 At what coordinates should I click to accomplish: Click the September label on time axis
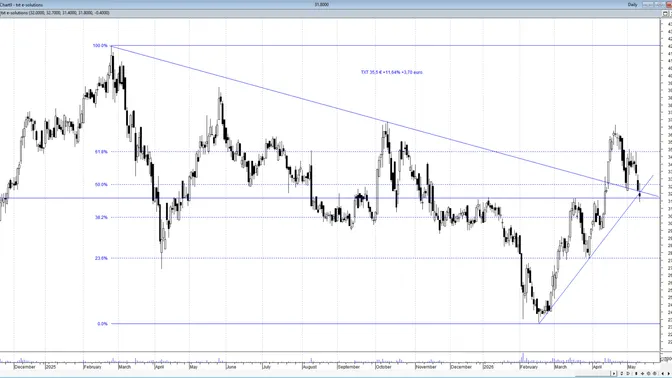point(348,367)
